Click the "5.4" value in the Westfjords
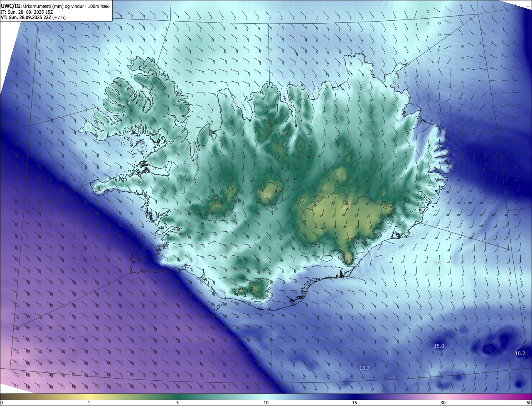The width and height of the screenshot is (532, 406). coord(127,103)
